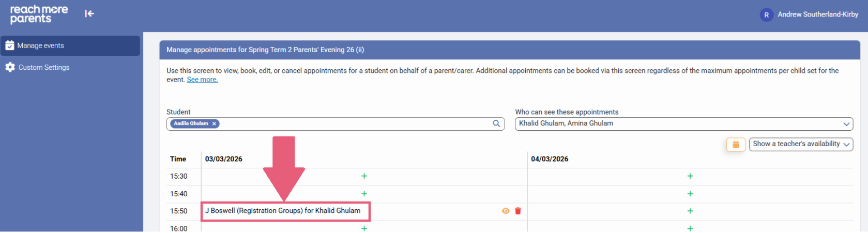The width and height of the screenshot is (868, 233).
Task: Click the reach more parents logo
Action: pos(39,14)
